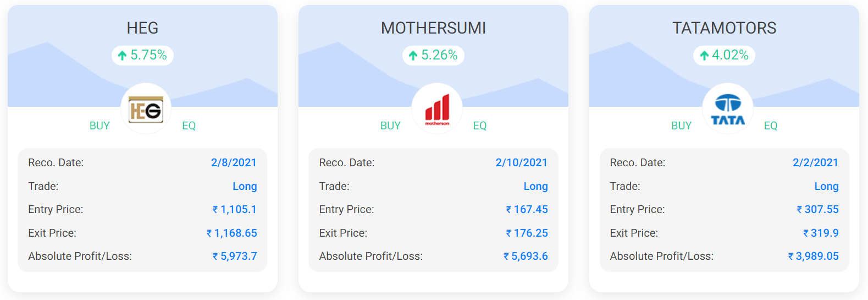
Task: Click the ₹ 5,973.7 profit value
Action: (235, 256)
